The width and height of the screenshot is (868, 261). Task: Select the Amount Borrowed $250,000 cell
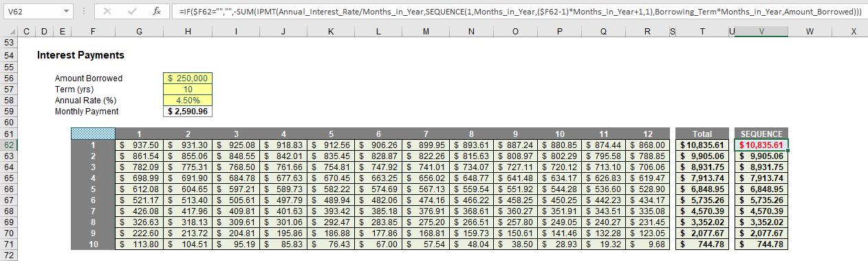pos(188,79)
